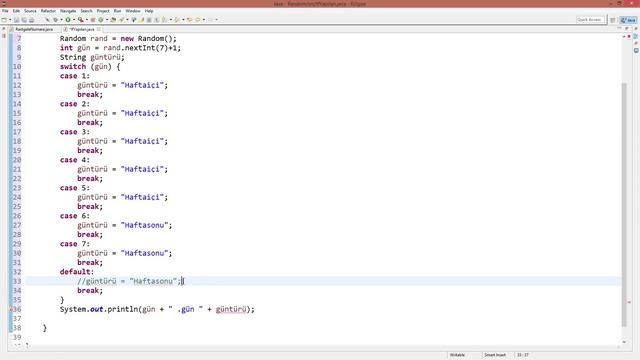Click 'switch (gün) {' on line 10
Viewport: 640px width, 360px height.
90,67
